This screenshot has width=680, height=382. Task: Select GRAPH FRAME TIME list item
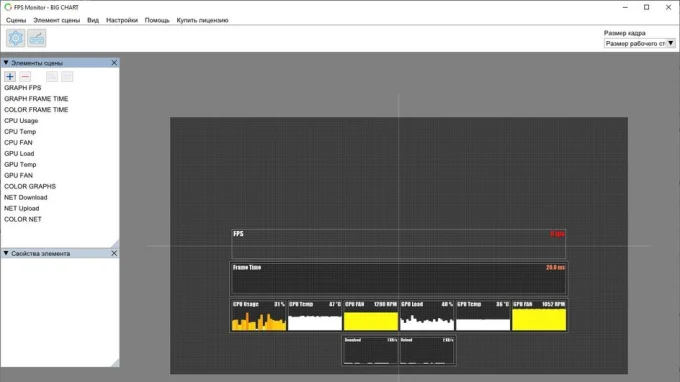click(x=36, y=99)
